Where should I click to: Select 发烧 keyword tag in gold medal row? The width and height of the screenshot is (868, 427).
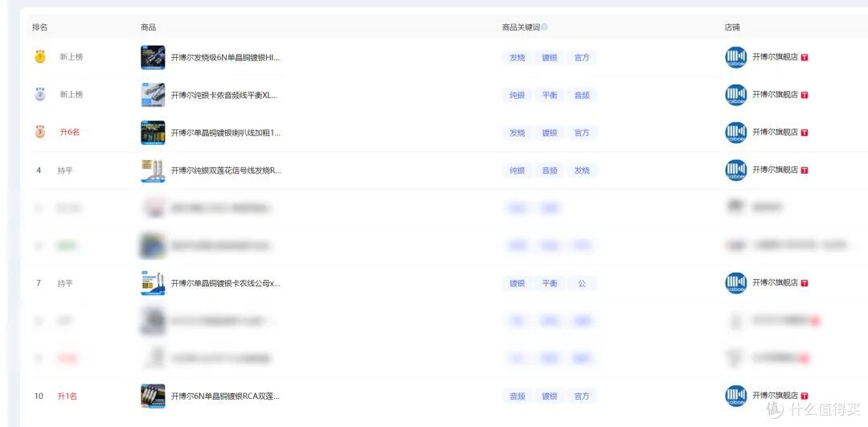[x=517, y=58]
